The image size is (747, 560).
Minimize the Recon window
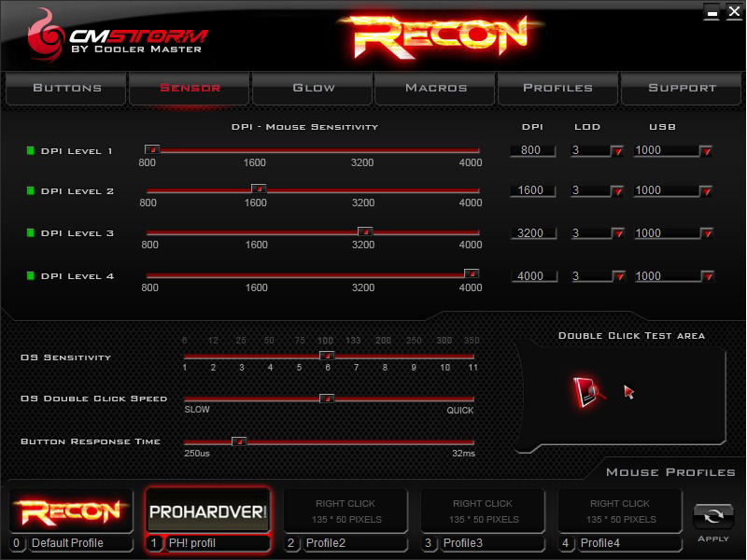click(x=712, y=11)
